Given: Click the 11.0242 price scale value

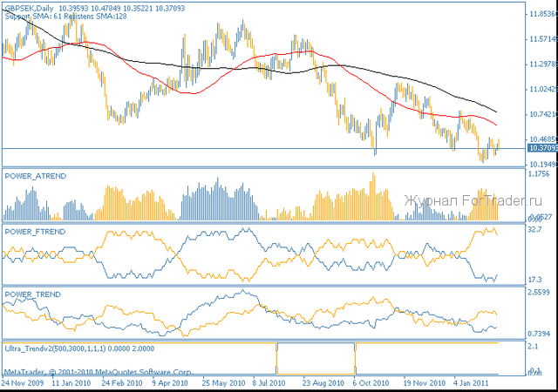Looking at the screenshot, I should pyautogui.click(x=543, y=89).
